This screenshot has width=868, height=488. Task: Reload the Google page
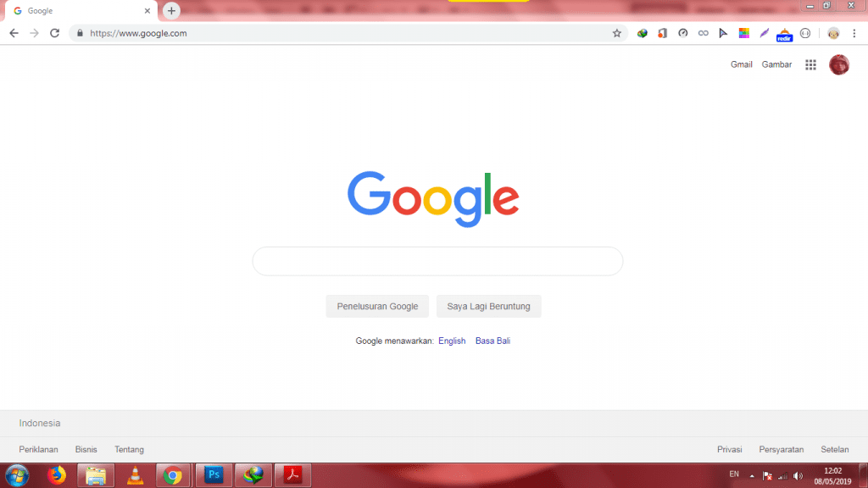(55, 33)
